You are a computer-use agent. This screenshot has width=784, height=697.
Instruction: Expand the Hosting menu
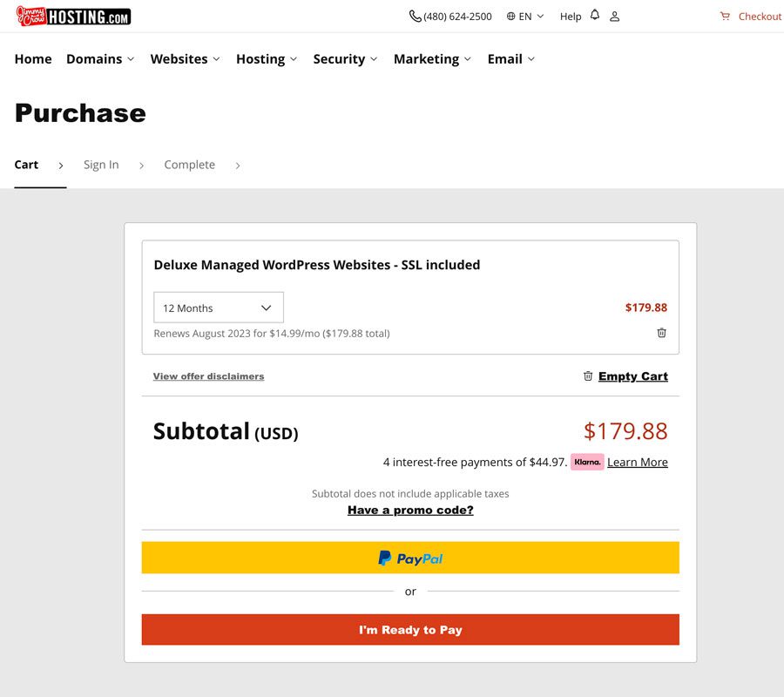[267, 59]
